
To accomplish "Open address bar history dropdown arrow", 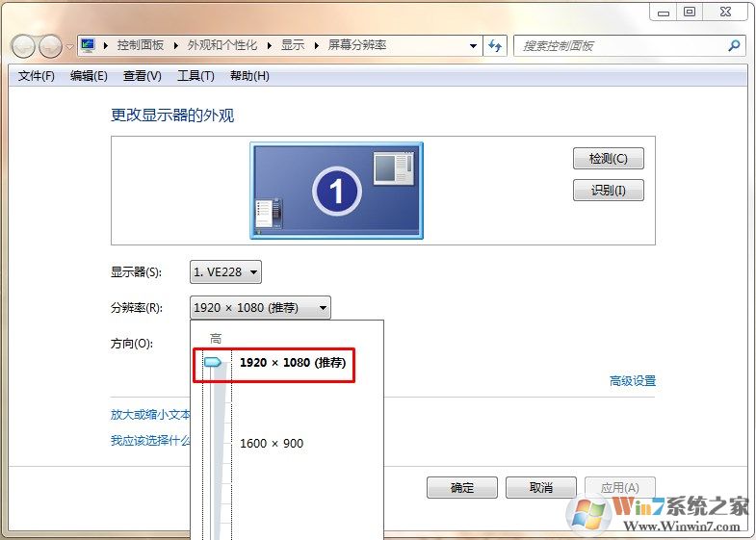I will 473,46.
